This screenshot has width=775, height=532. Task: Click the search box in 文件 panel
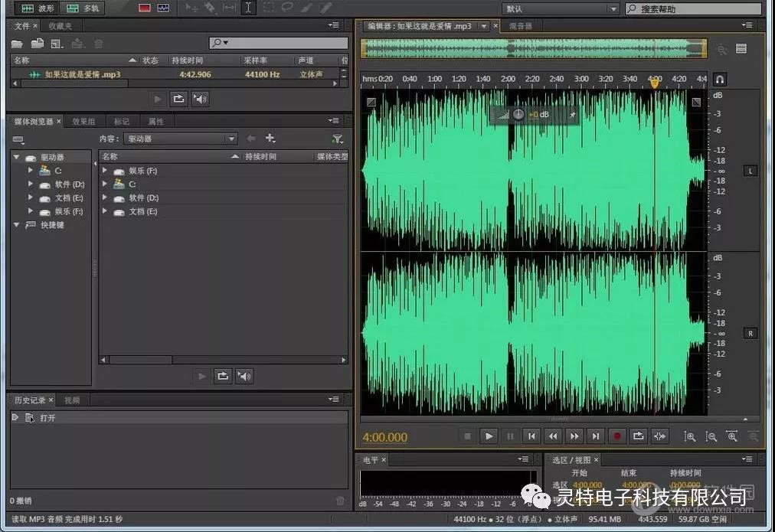coord(279,43)
